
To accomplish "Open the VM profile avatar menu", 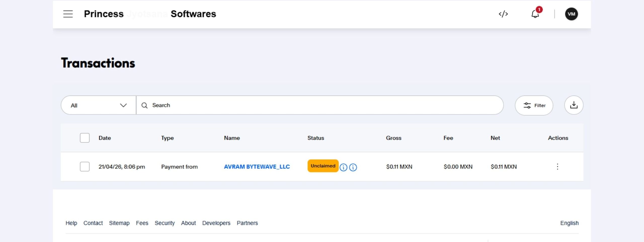I will [x=571, y=14].
